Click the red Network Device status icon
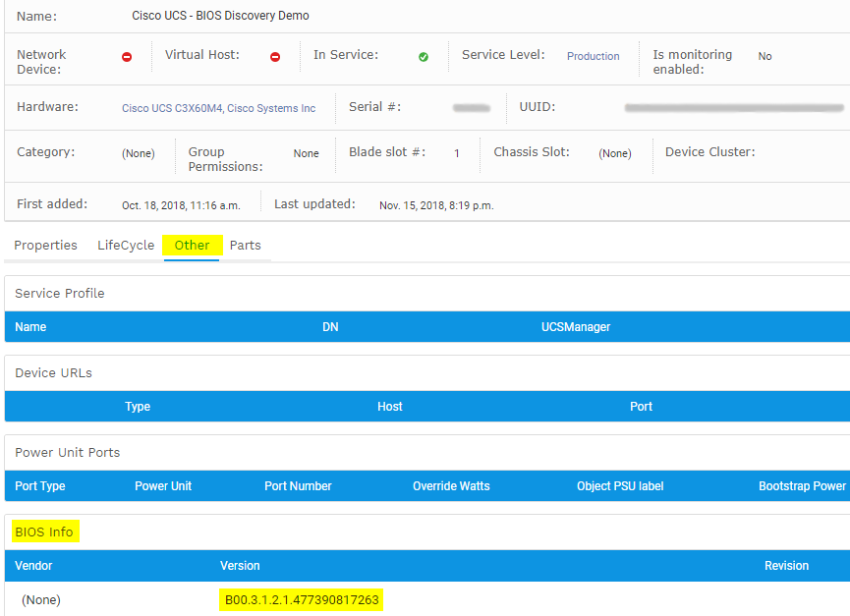 coord(127,57)
